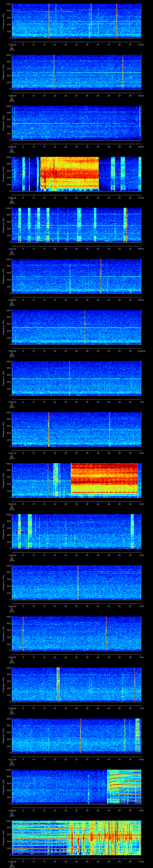Click the red spike near 41 seconds in 5:58:00 panel

tap(101, 276)
